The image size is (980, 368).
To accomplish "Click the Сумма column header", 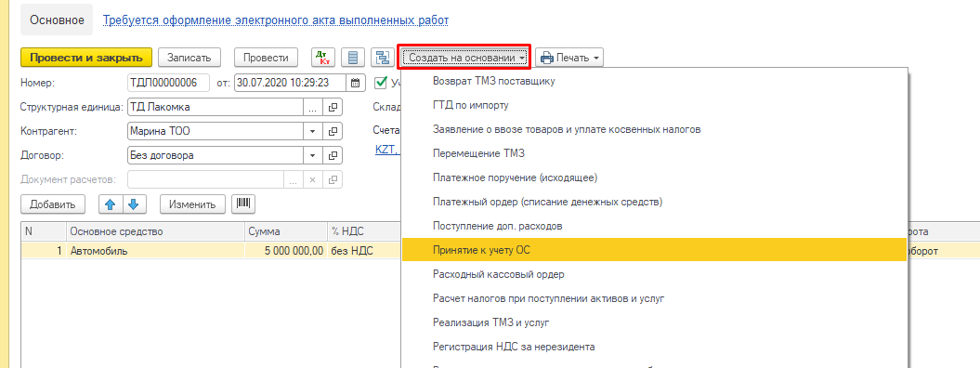I will [285, 231].
